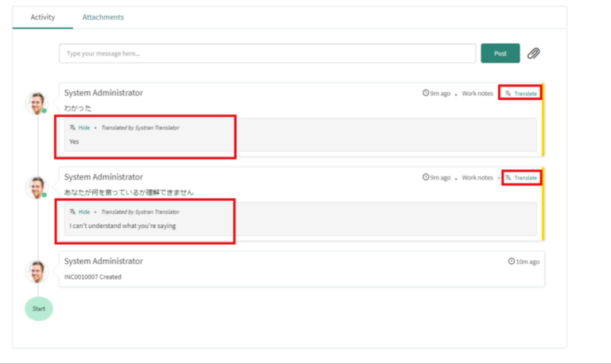Hide the 'Yes' translation
Viewport: 611px width, 364px height.
tap(84, 128)
